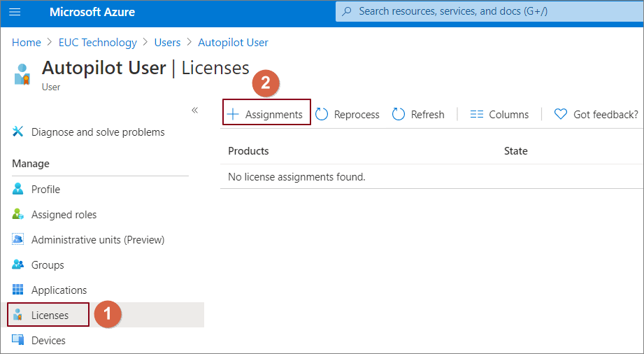Click the Reprocess circular arrow icon
Image resolution: width=644 pixels, height=354 pixels.
pos(322,114)
